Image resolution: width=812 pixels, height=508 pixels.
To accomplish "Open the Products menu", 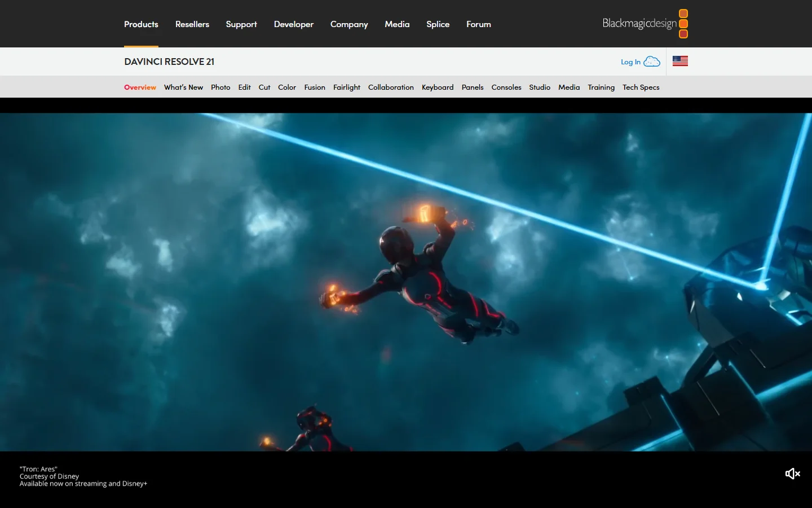I will [x=141, y=24].
